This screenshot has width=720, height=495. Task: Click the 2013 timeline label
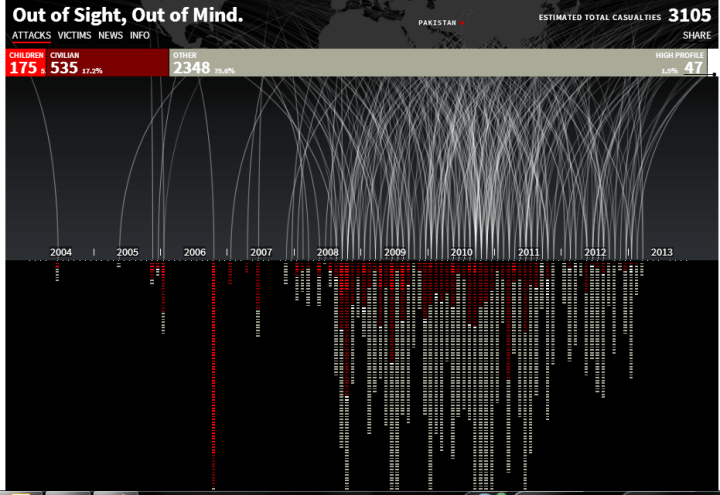(662, 252)
